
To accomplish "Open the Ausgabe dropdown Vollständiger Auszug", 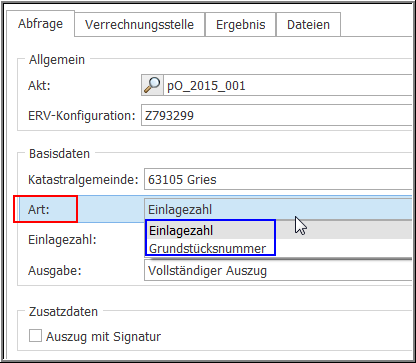I will 278,270.
